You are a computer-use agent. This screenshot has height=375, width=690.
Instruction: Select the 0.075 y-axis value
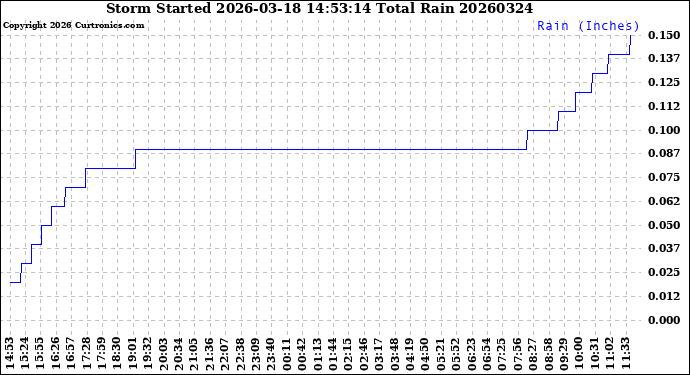(664, 177)
